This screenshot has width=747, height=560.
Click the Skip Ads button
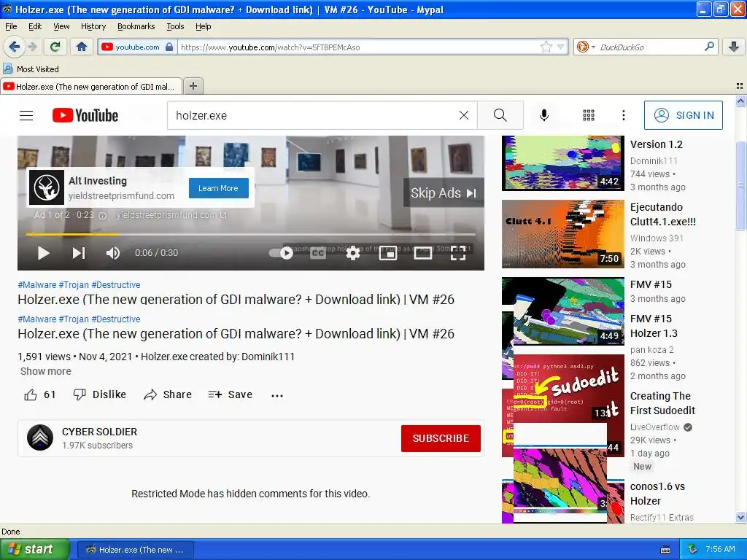tap(444, 192)
